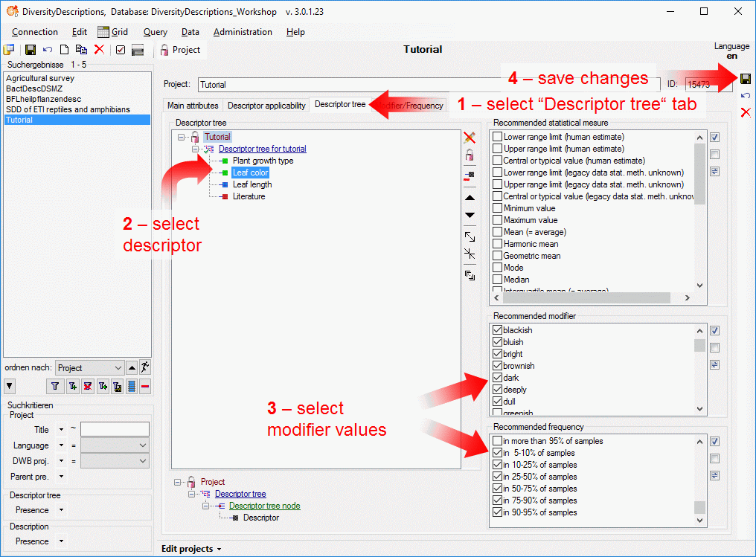Image resolution: width=756 pixels, height=557 pixels.
Task: Enable 'in more than 95% of samples' frequency
Action: (x=497, y=441)
